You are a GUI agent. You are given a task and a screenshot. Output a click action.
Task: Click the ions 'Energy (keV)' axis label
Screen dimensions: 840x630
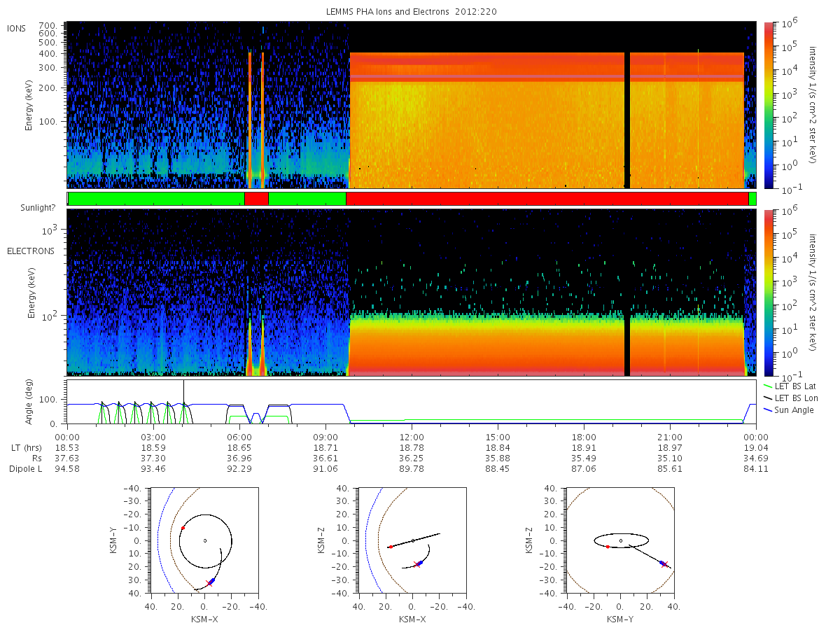(29, 105)
